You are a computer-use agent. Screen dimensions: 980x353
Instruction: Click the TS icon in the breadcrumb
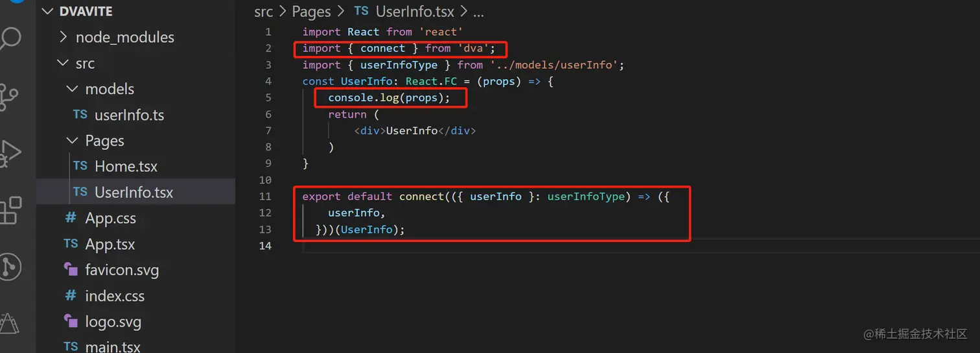[x=361, y=11]
